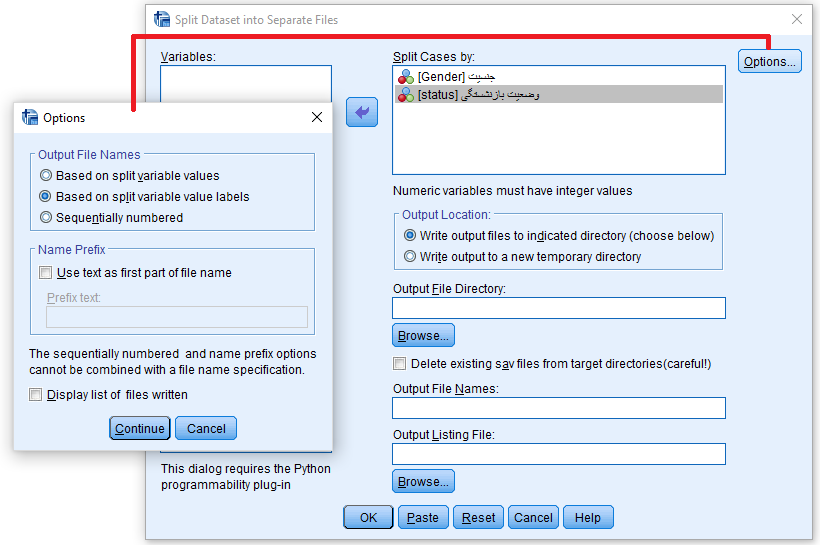This screenshot has height=545, width=820.
Task: Click the Paste button
Action: [x=423, y=518]
